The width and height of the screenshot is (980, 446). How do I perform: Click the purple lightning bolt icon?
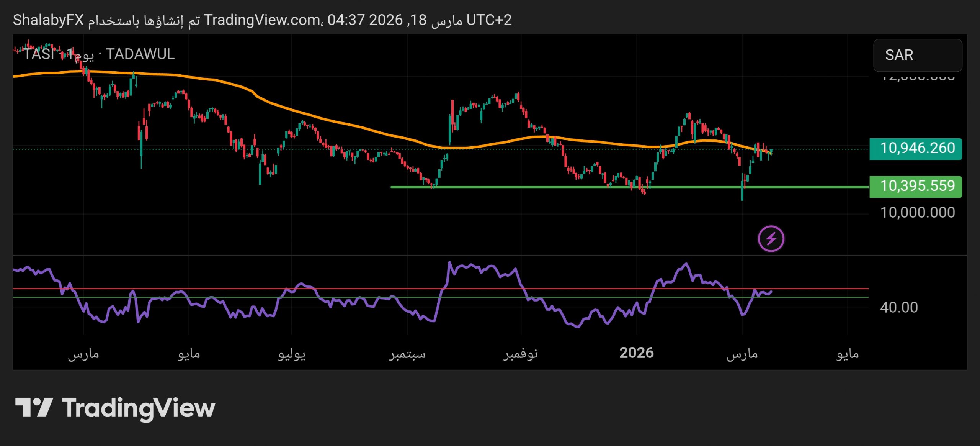pos(771,239)
